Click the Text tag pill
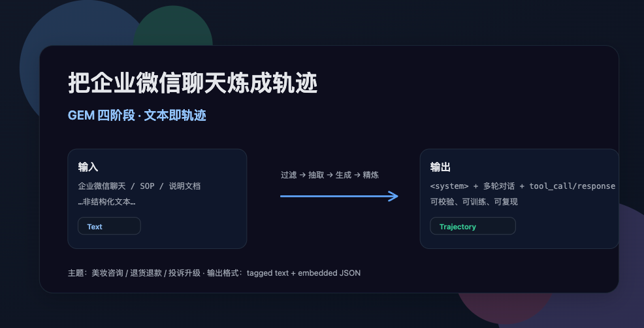The height and width of the screenshot is (328, 644). click(109, 226)
